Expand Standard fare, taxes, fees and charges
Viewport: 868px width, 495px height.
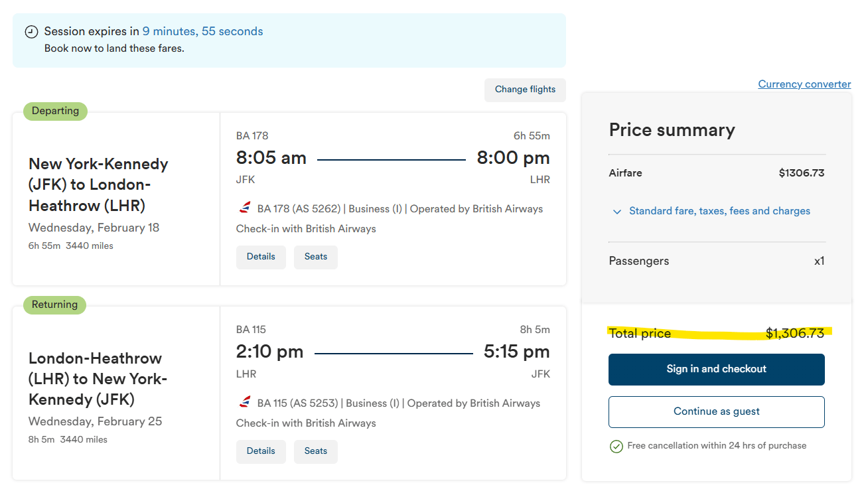pyautogui.click(x=719, y=211)
